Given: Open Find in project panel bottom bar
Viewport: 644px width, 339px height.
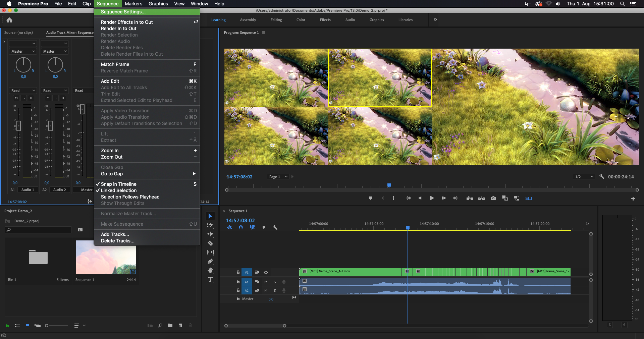Looking at the screenshot, I should (x=160, y=326).
